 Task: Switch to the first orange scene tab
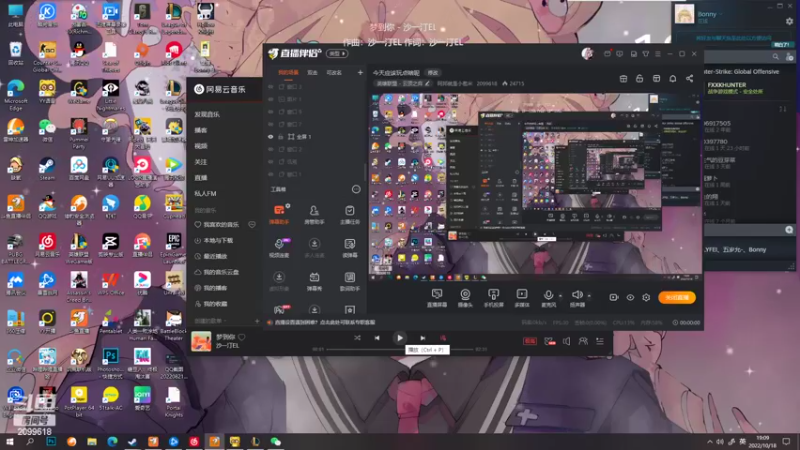tap(288, 72)
